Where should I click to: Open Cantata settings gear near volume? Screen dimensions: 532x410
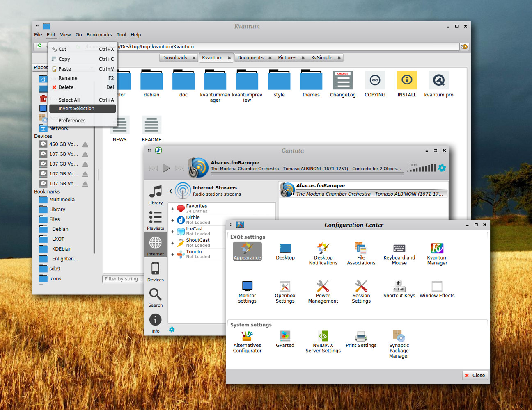(x=442, y=168)
